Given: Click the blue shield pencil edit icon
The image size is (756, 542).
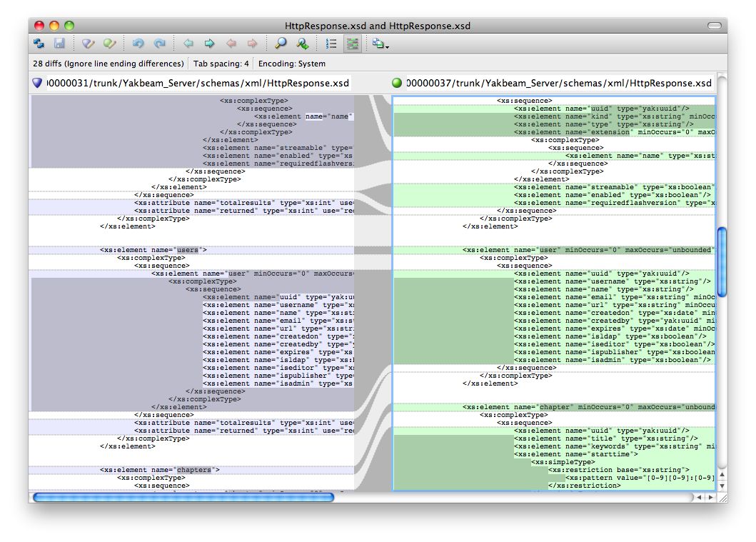Looking at the screenshot, I should click(x=88, y=44).
